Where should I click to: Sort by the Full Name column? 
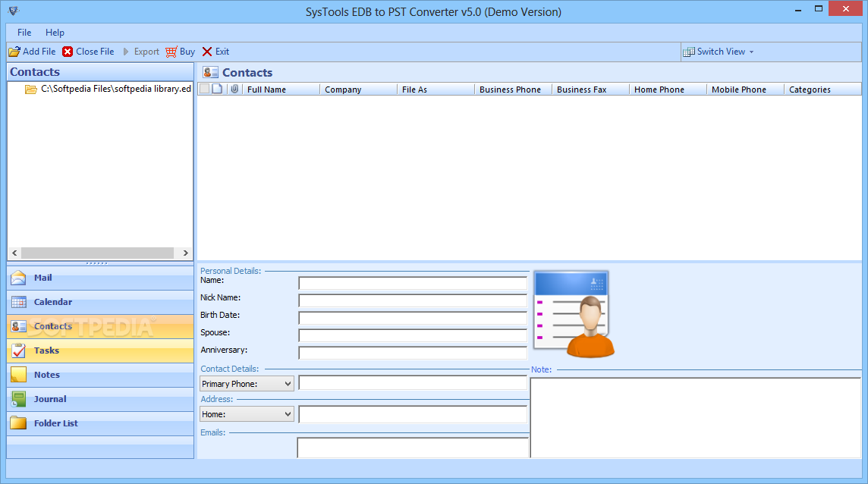[x=281, y=90]
